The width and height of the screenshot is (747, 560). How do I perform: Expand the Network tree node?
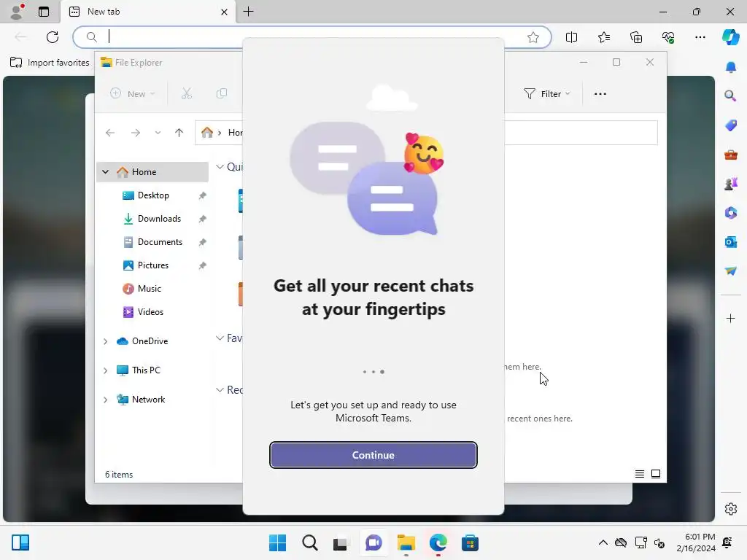(106, 400)
